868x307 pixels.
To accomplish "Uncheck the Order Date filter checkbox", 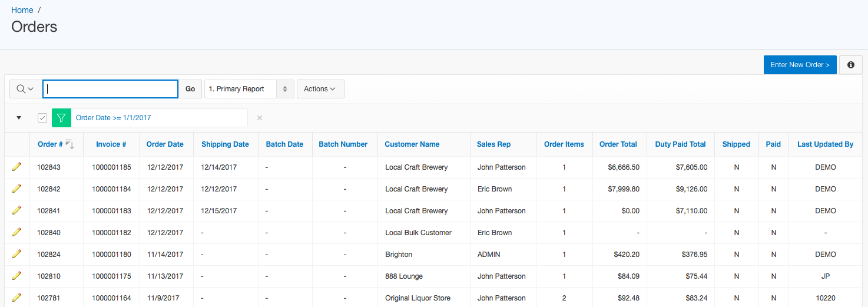I will click(42, 118).
